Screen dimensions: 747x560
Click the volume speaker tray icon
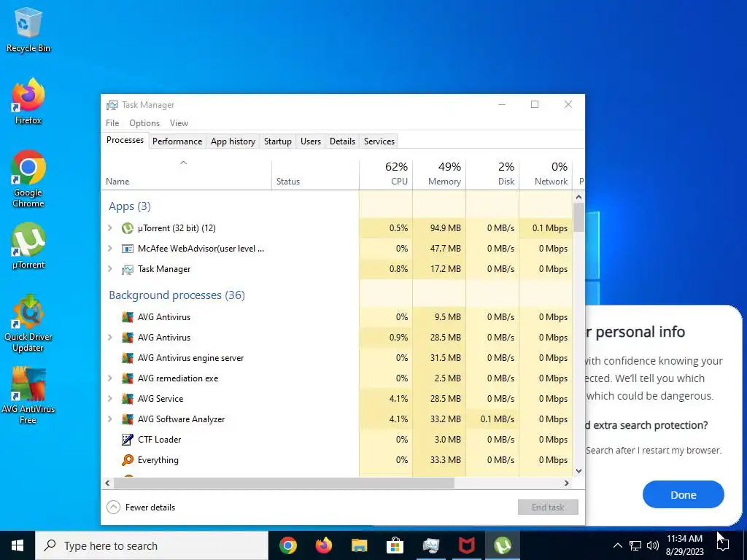[653, 545]
